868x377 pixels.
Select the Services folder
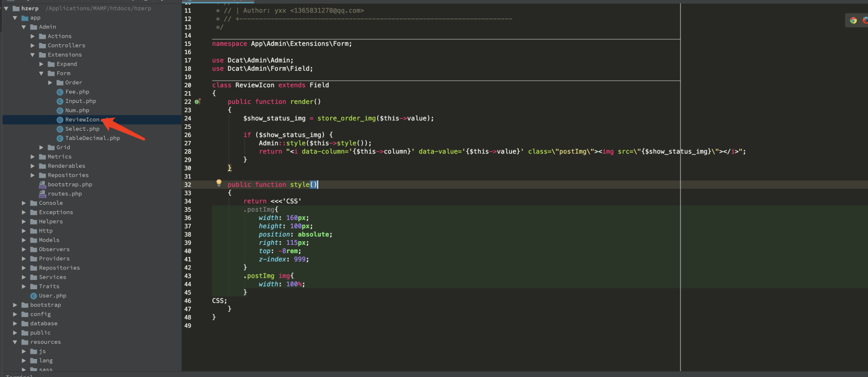coord(52,277)
